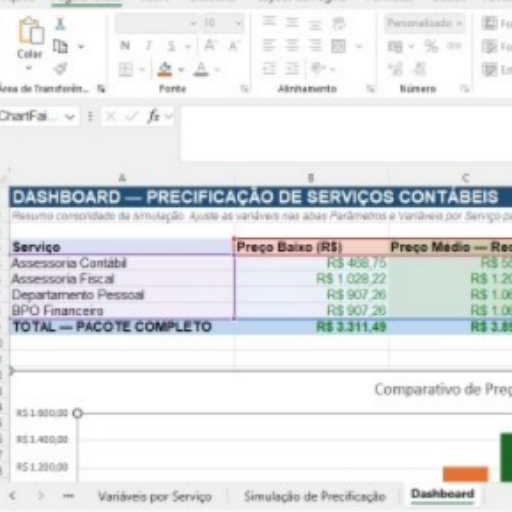Click the R$ 3.311,49 total cell

coord(312,327)
